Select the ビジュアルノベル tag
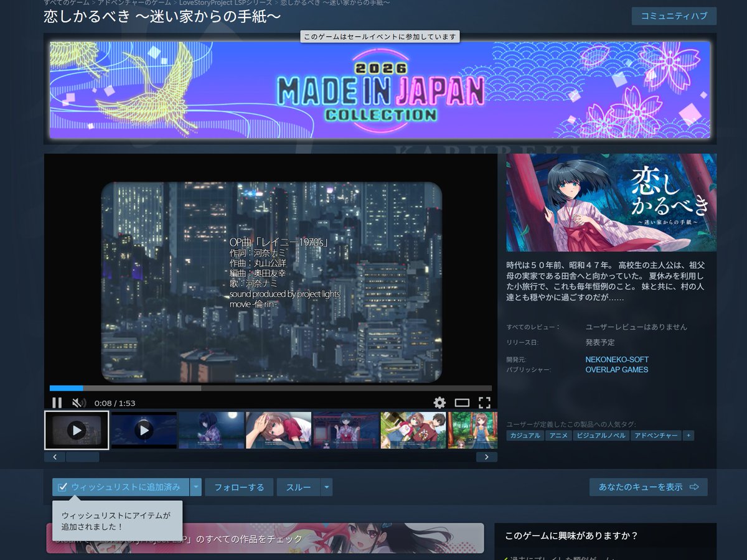This screenshot has height=560, width=747. point(601,436)
